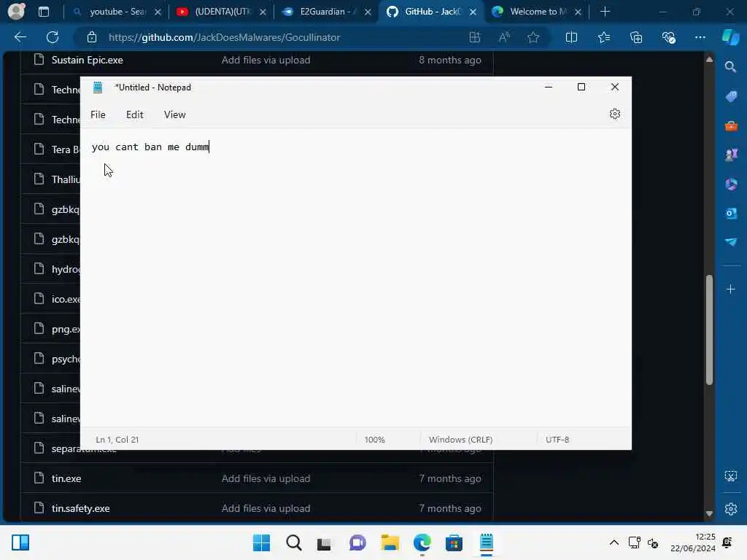Open sidebar Outlook icon
The width and height of the screenshot is (747, 560).
click(x=731, y=214)
